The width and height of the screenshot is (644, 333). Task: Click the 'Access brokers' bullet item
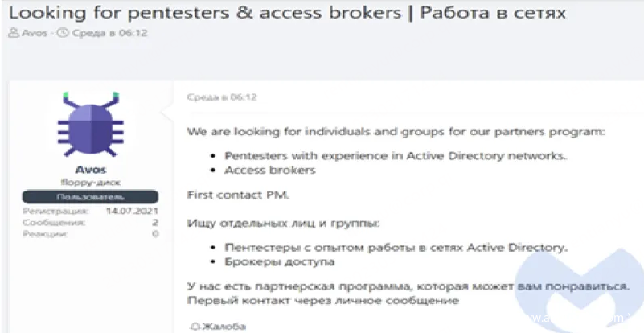(x=269, y=170)
